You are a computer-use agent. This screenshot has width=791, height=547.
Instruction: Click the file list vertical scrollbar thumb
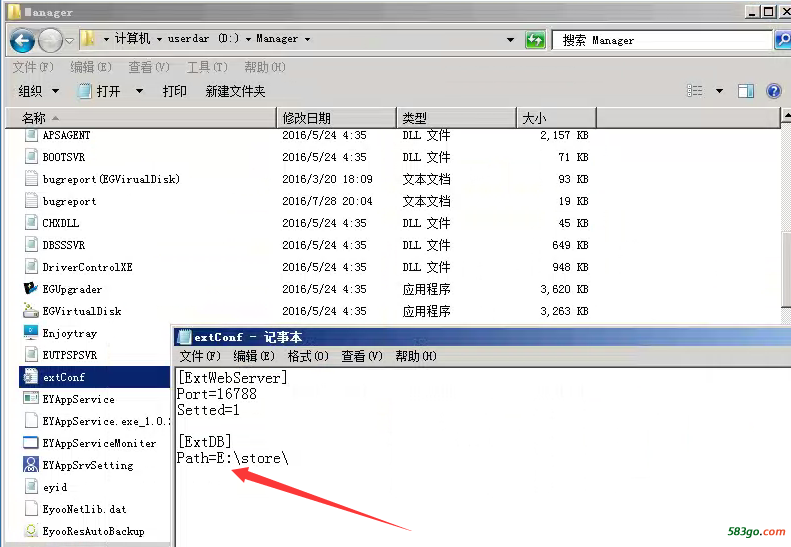tap(786, 269)
